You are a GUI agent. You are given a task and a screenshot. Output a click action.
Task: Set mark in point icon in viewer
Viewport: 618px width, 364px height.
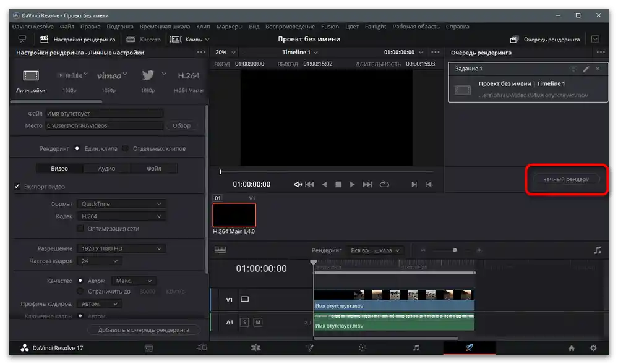(414, 184)
